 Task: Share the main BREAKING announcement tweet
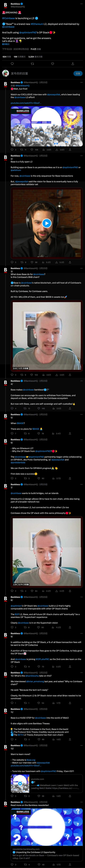(x=73, y=64)
